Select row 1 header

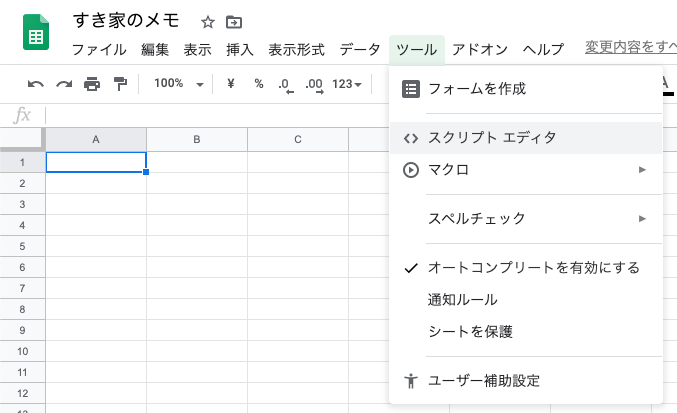pos(22,162)
